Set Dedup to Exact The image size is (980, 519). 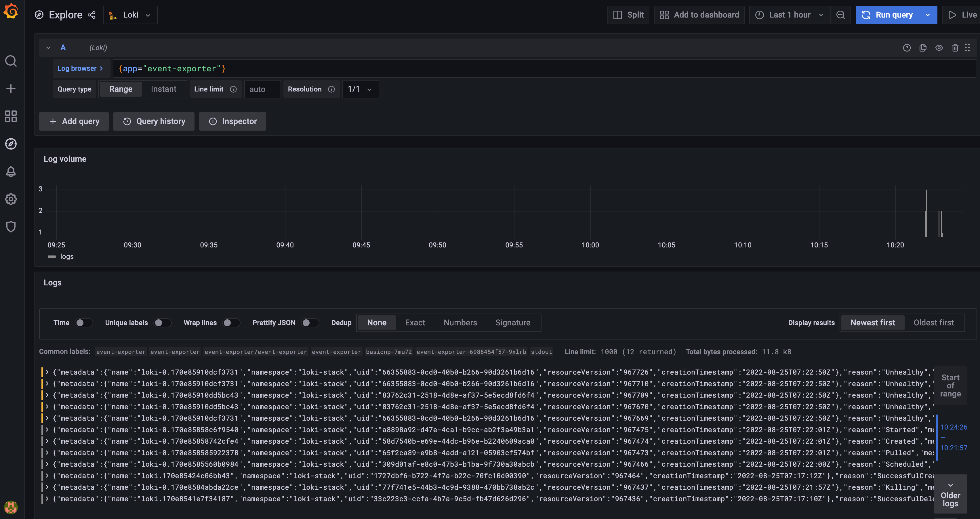415,323
